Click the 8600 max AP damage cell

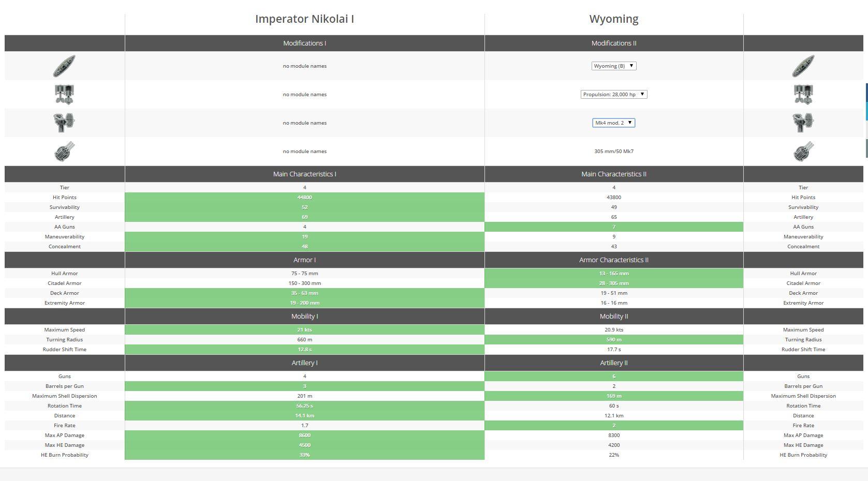[x=304, y=435]
